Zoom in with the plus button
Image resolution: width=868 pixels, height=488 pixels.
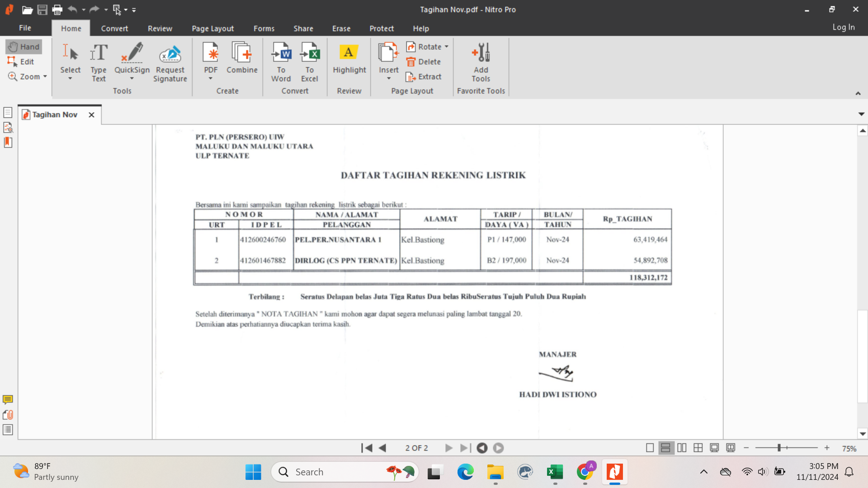point(827,448)
